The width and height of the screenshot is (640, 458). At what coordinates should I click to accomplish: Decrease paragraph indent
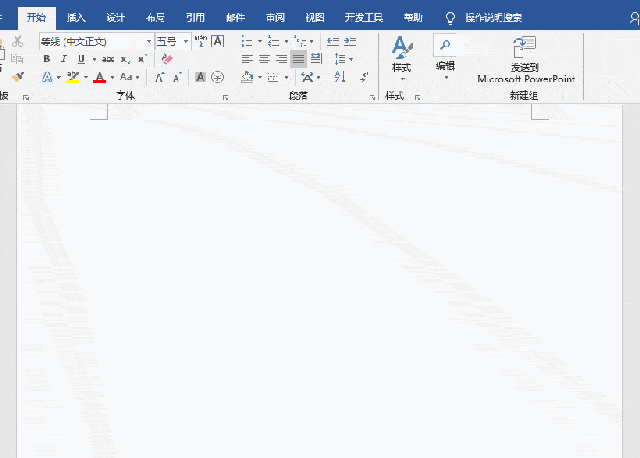(x=333, y=41)
